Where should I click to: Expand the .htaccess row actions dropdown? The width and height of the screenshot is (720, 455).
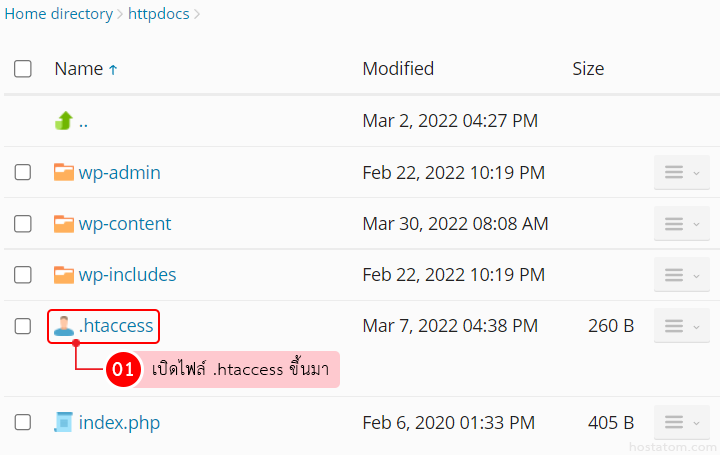pos(681,325)
